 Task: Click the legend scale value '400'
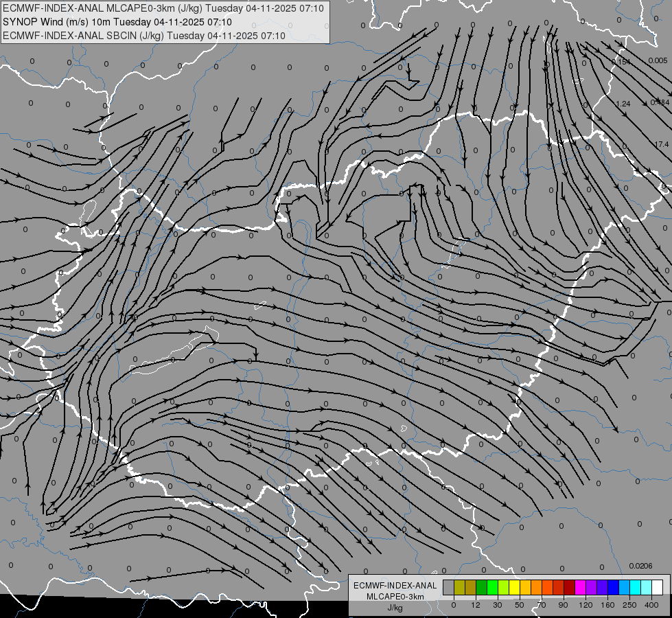tap(651, 605)
